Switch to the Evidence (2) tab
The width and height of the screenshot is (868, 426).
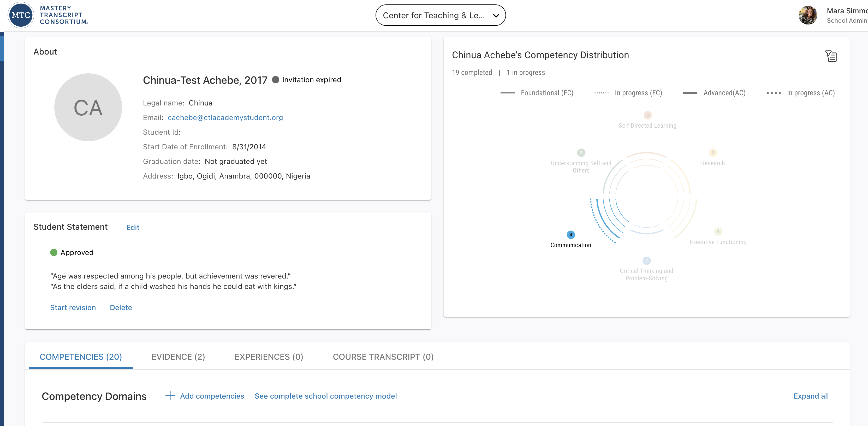coord(178,357)
